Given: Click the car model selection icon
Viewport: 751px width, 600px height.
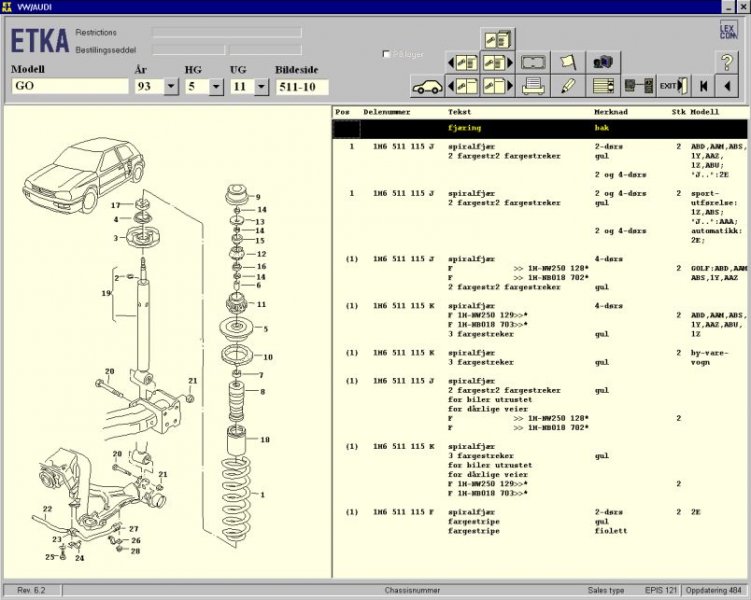Looking at the screenshot, I should [x=427, y=86].
